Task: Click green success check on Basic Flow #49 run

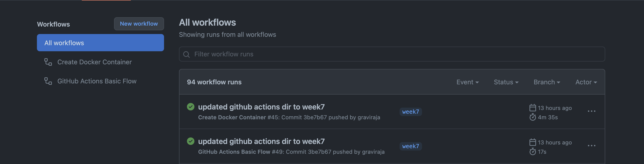Action: point(190,141)
